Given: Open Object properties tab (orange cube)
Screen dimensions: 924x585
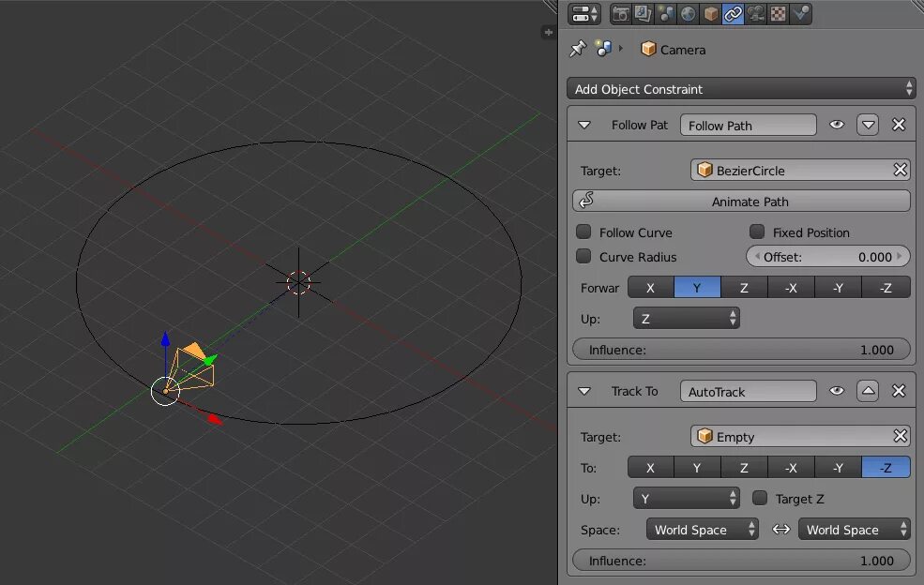Looking at the screenshot, I should pos(711,13).
